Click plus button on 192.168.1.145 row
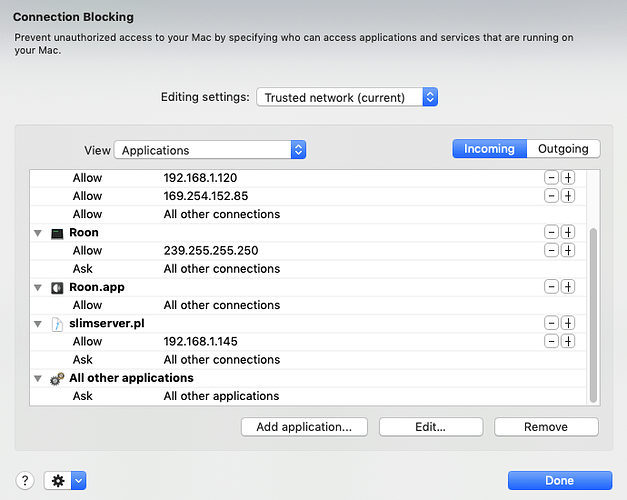This screenshot has width=627, height=500. point(568,341)
